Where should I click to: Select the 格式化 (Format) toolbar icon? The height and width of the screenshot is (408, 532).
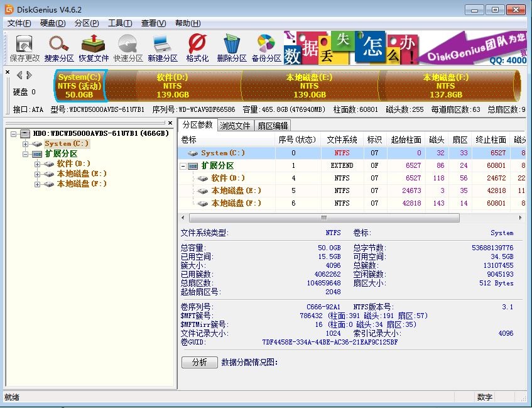tap(197, 48)
